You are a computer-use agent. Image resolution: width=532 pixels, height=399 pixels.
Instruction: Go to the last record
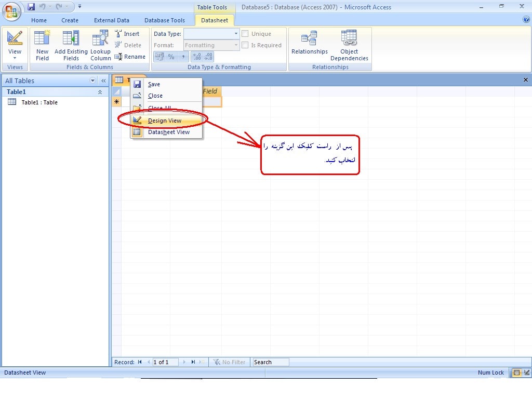(x=193, y=362)
